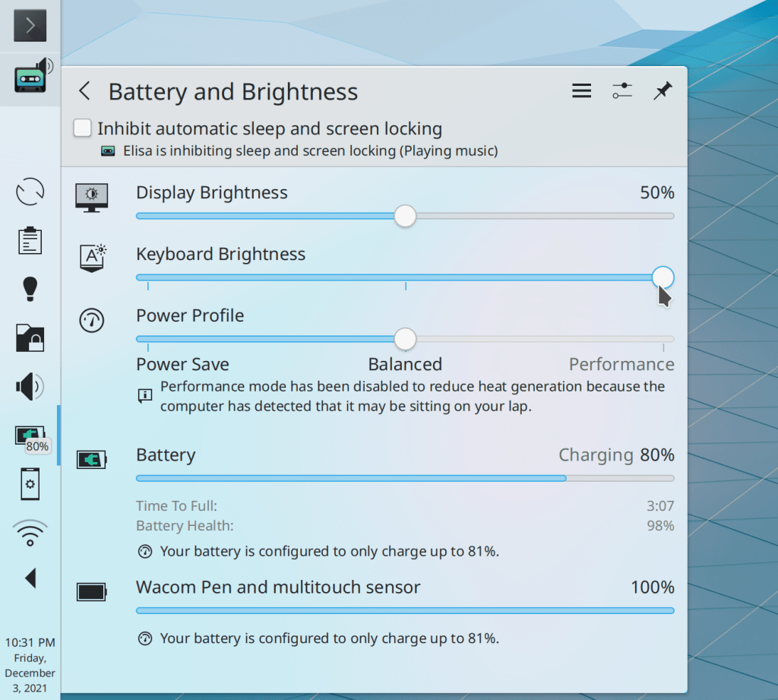Open the Vaults folder-lock tray icon

tap(30, 337)
